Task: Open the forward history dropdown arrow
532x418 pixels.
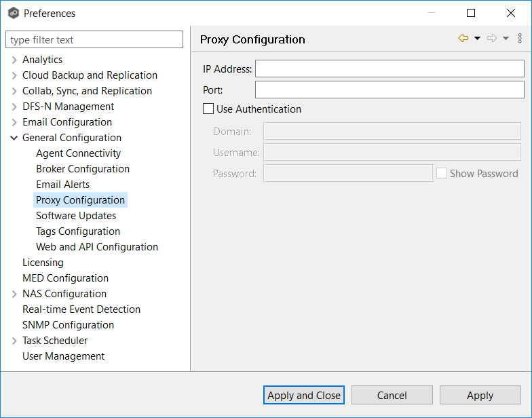Action: (506, 39)
